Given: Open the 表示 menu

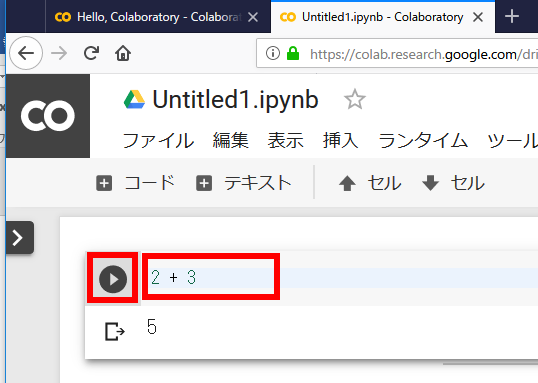Looking at the screenshot, I should coord(285,141).
